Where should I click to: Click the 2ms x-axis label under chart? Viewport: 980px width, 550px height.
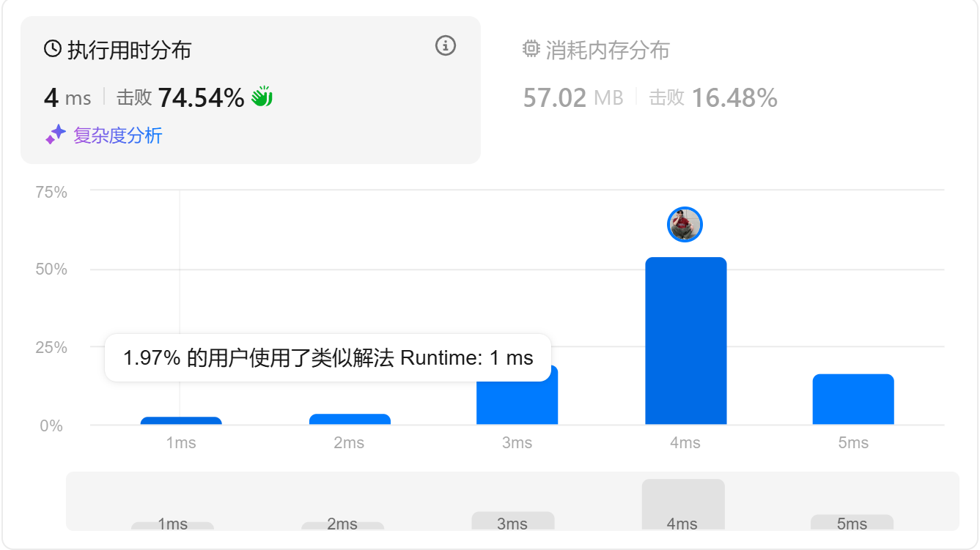349,443
